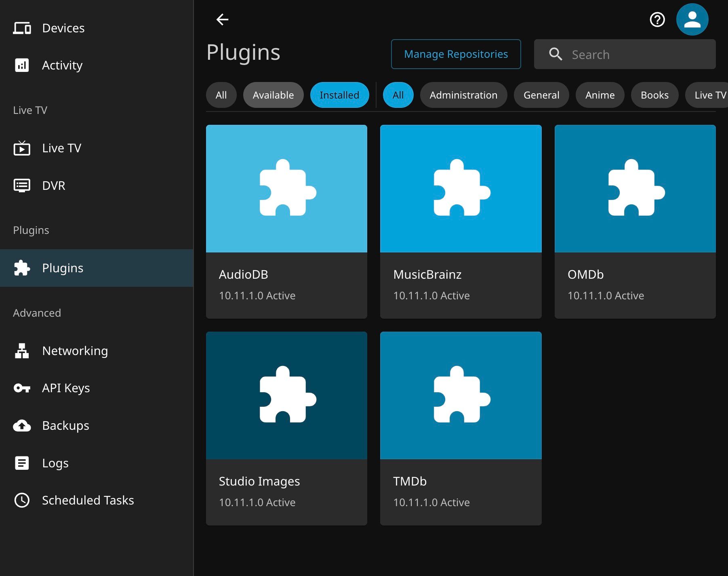This screenshot has width=728, height=576.
Task: Click AudioDB's '10.11.1.0 Active' status text
Action: 257,296
